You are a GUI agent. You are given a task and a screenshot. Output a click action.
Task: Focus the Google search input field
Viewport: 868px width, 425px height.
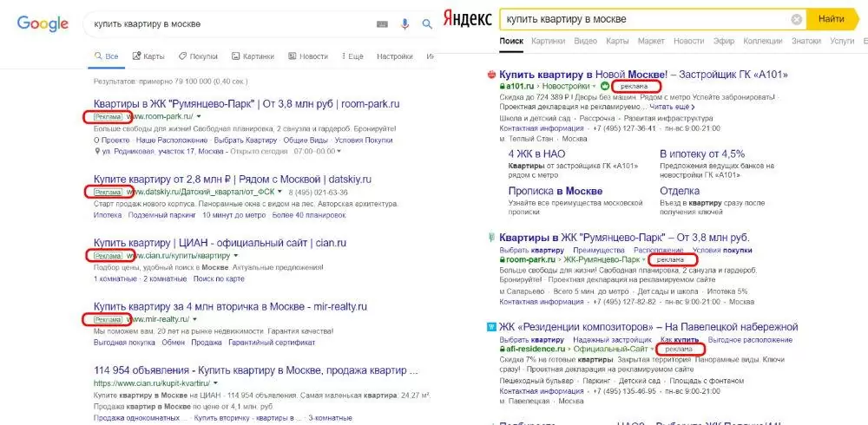point(233,23)
